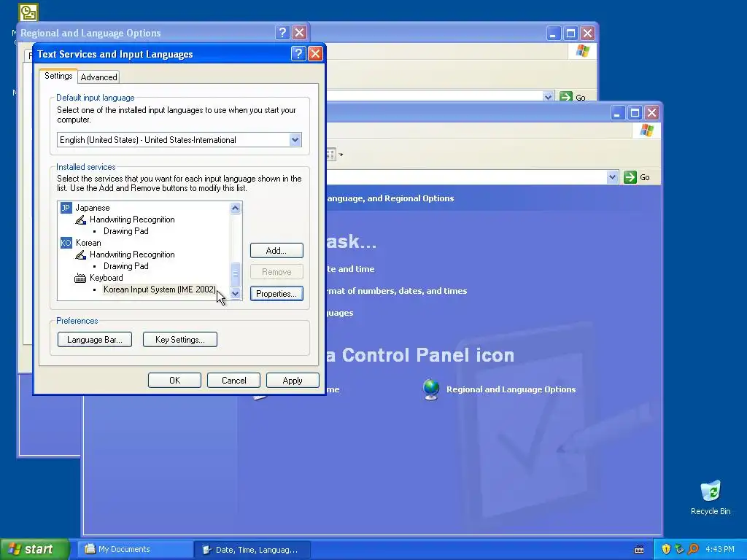Click the KO Korean language icon
This screenshot has width=747, height=560.
click(66, 243)
